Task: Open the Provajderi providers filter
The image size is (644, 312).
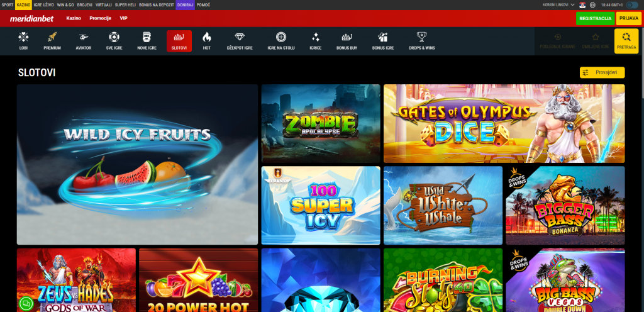Action: pos(602,73)
